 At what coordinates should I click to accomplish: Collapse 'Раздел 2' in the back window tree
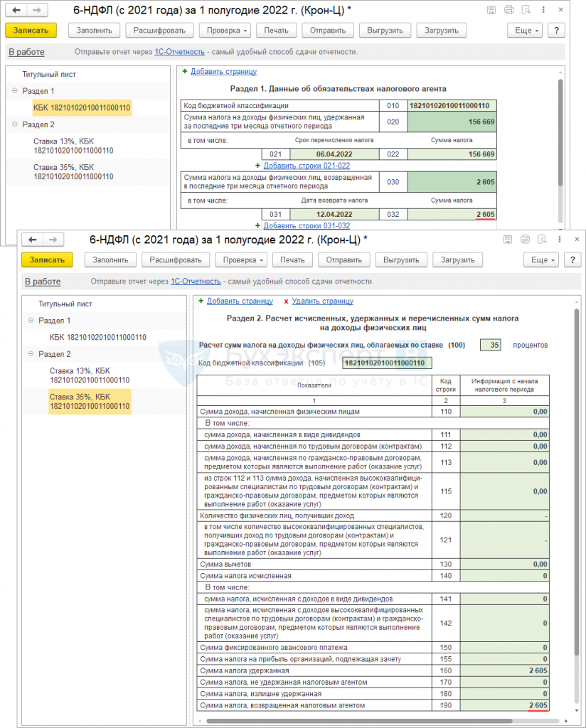(14, 124)
